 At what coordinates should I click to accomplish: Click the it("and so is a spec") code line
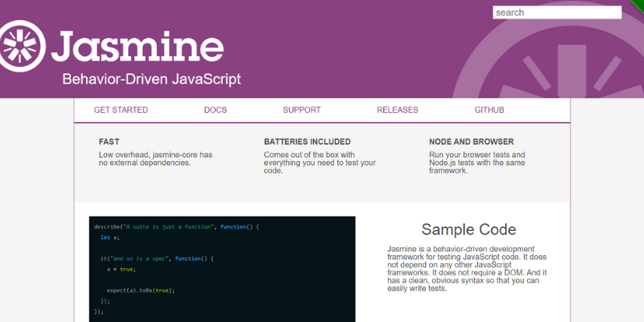tap(157, 258)
